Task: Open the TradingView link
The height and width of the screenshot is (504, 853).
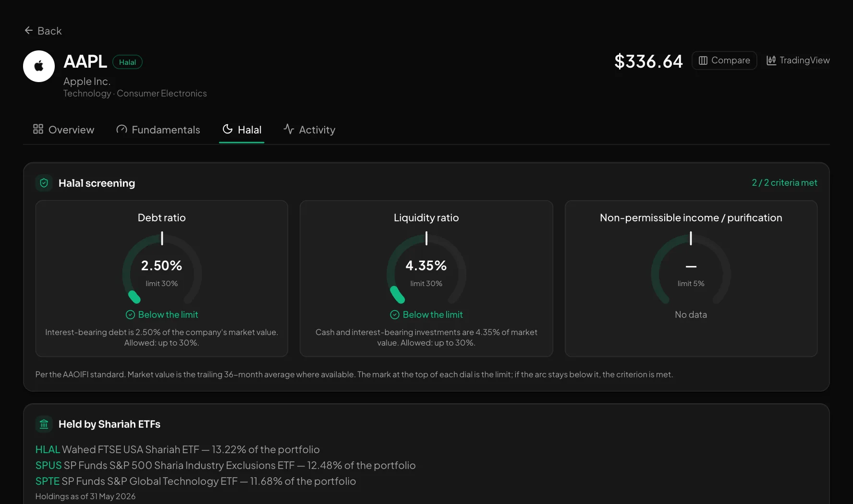Action: (798, 60)
